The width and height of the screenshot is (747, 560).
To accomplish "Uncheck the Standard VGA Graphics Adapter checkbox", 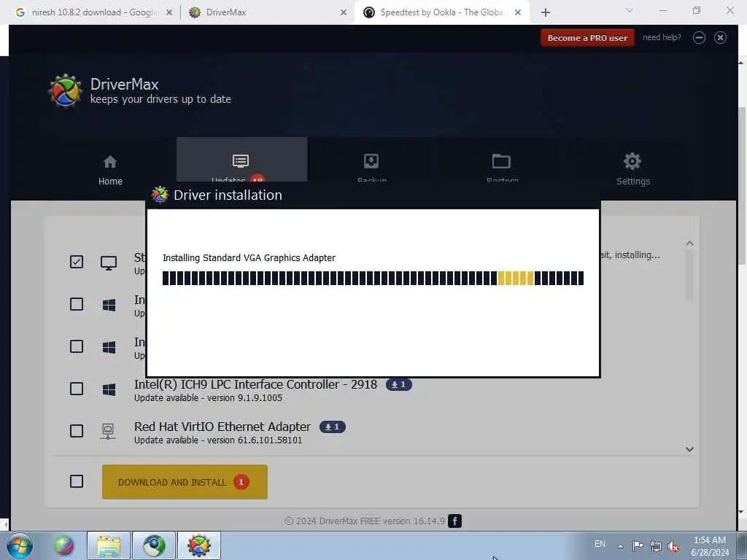I will point(77,262).
